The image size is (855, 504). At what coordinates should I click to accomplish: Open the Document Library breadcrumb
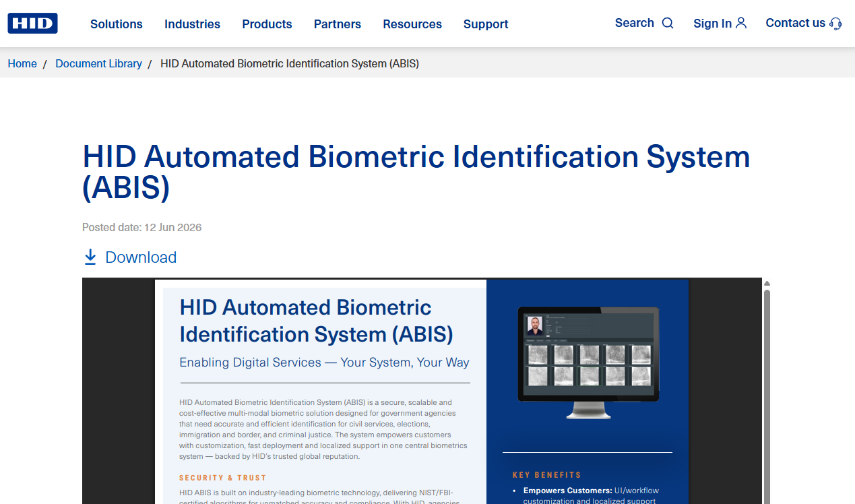tap(98, 63)
